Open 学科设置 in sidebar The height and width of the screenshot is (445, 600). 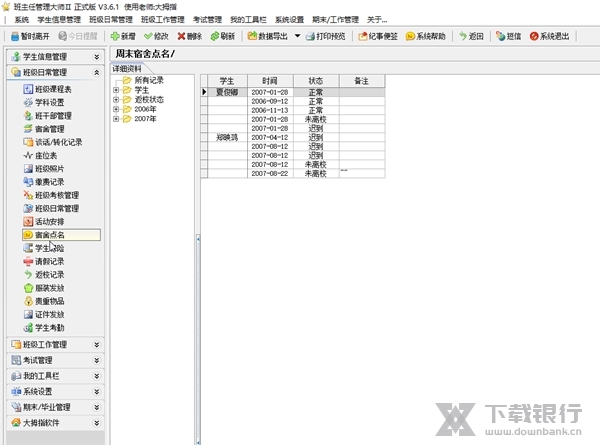(44, 103)
